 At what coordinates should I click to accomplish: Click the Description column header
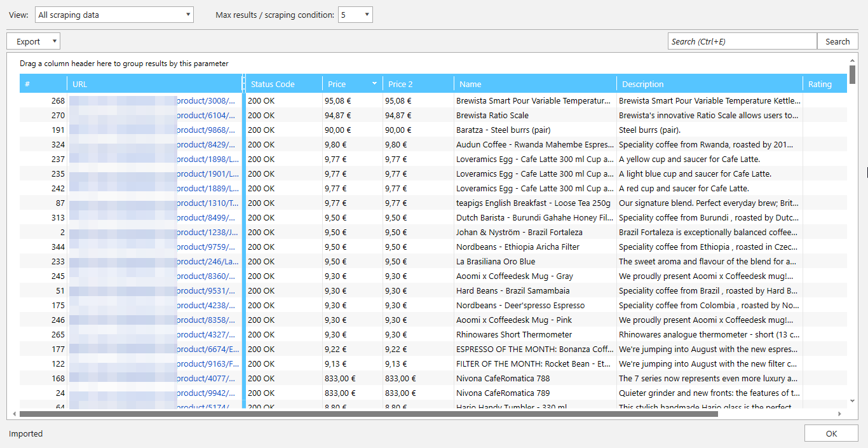(x=709, y=84)
